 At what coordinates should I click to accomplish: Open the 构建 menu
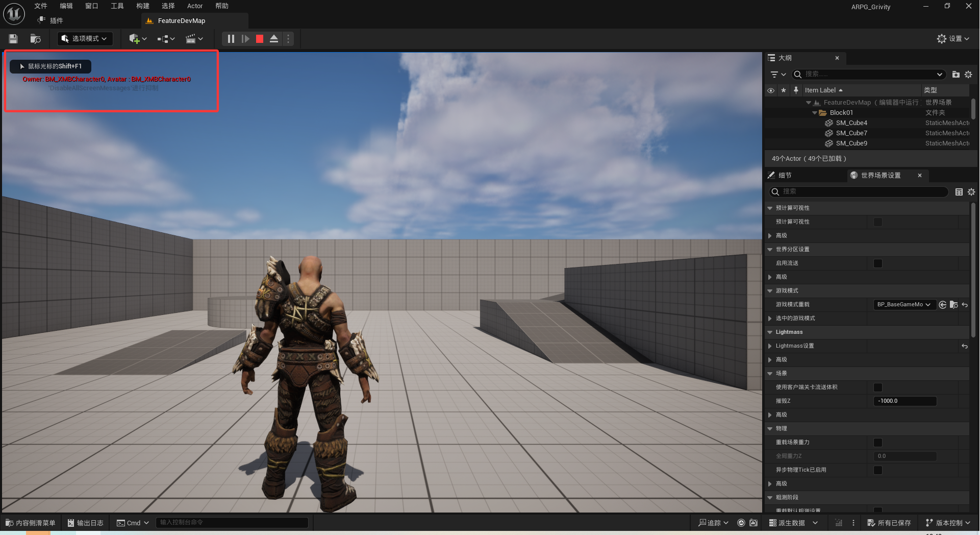click(x=143, y=6)
